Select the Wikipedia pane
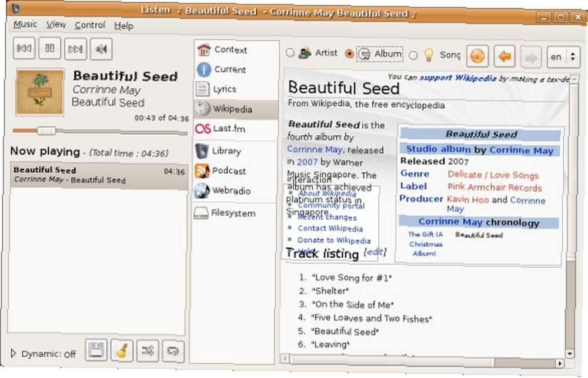 pos(236,109)
